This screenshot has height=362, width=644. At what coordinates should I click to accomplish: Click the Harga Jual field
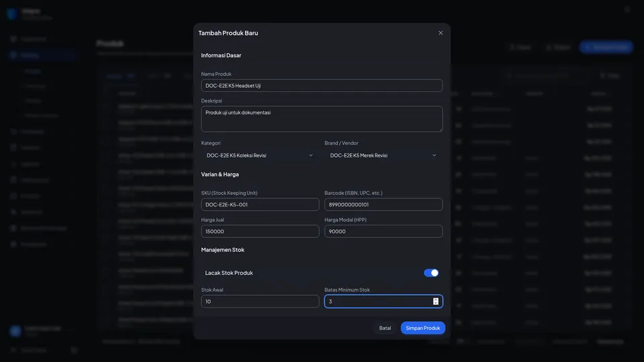pos(260,231)
